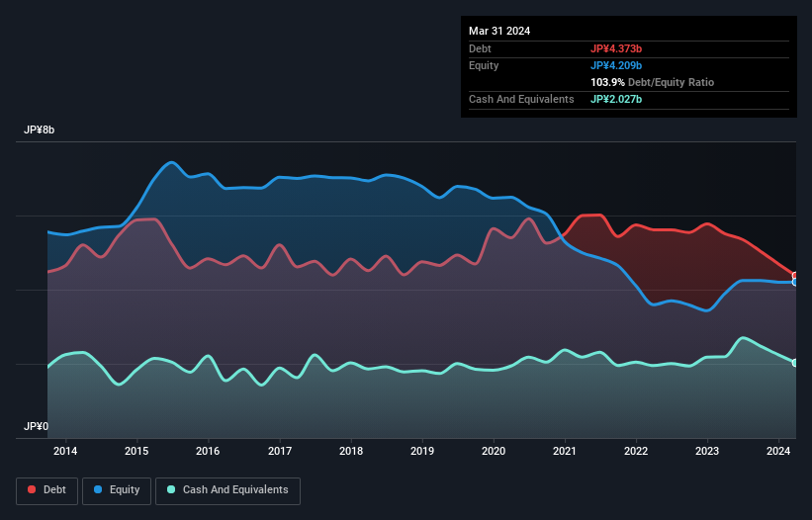
Task: Select the teal Cash endpoint marker on chart
Action: 795,363
